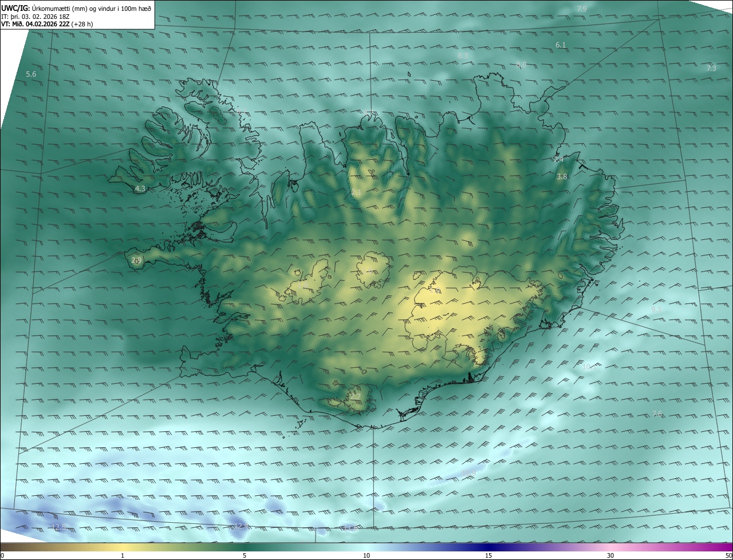The height and width of the screenshot is (560, 733).
Task: Click the 'IT: þri. 03. 02. 2026 18Z' line
Action: (x=34, y=17)
